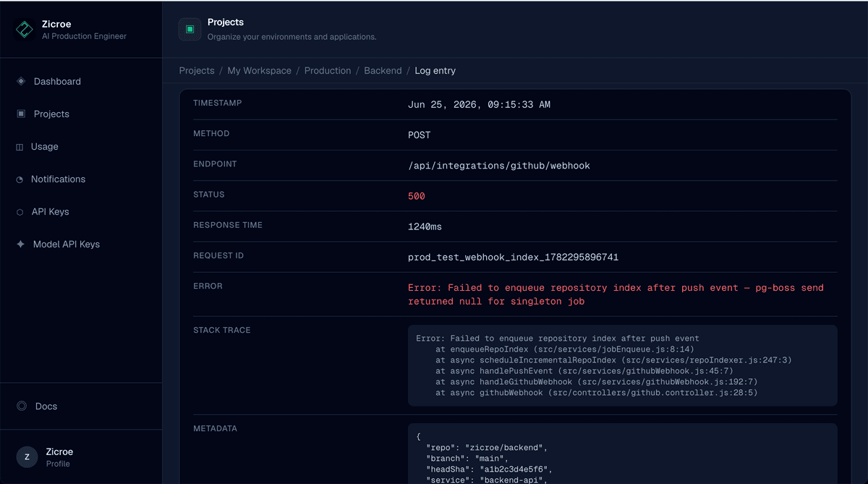Click the REQUEST ID label

(x=218, y=255)
